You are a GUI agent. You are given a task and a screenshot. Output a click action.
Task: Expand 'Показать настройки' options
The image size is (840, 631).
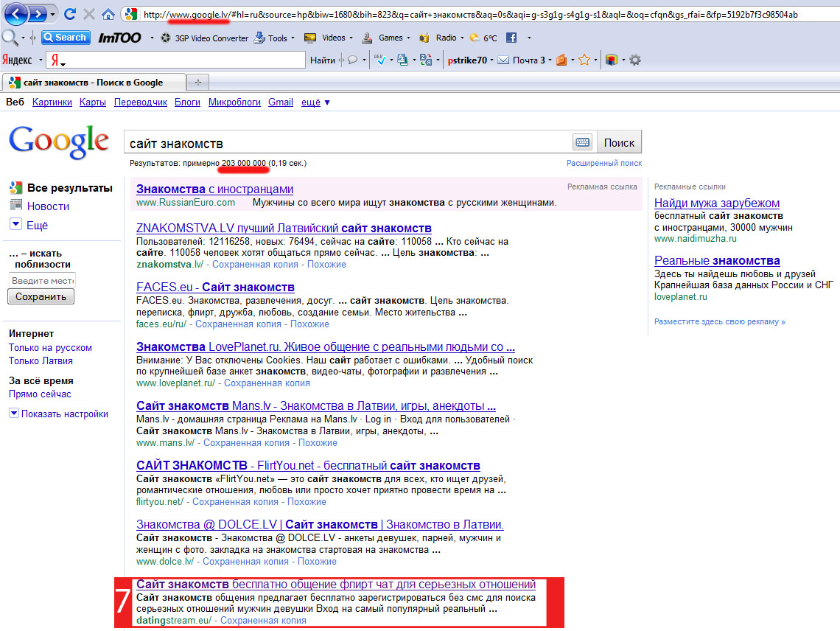tap(59, 414)
